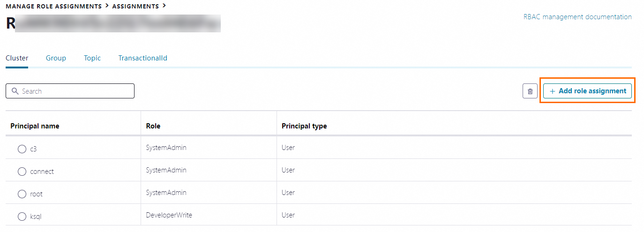Click the Principal type column header
Image resolution: width=644 pixels, height=232 pixels.
(304, 126)
